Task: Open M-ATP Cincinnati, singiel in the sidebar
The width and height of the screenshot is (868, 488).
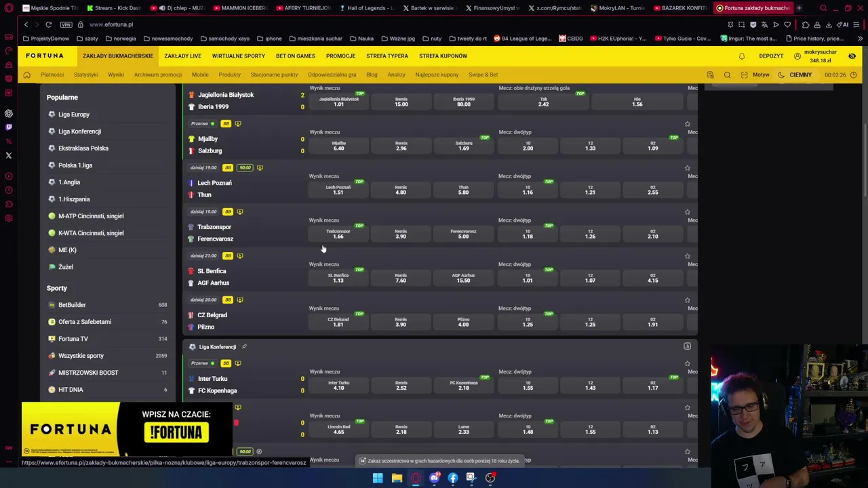Action: (91, 216)
